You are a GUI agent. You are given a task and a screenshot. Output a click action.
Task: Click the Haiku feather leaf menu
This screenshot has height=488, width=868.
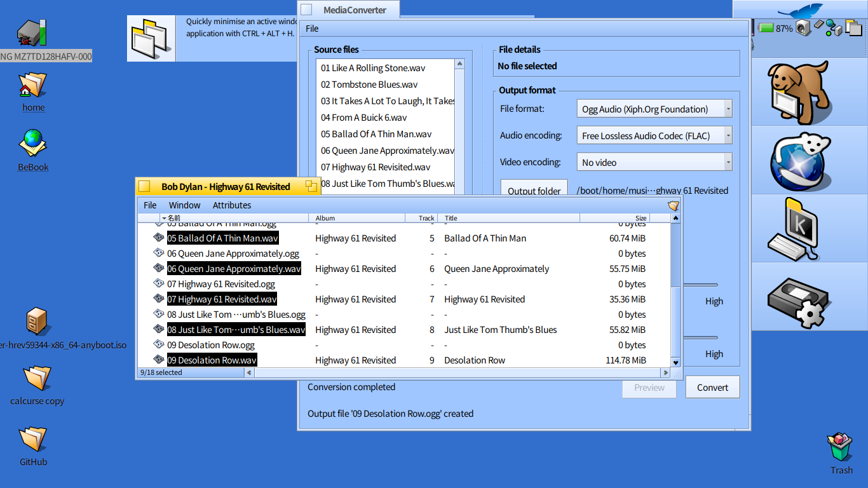click(799, 10)
